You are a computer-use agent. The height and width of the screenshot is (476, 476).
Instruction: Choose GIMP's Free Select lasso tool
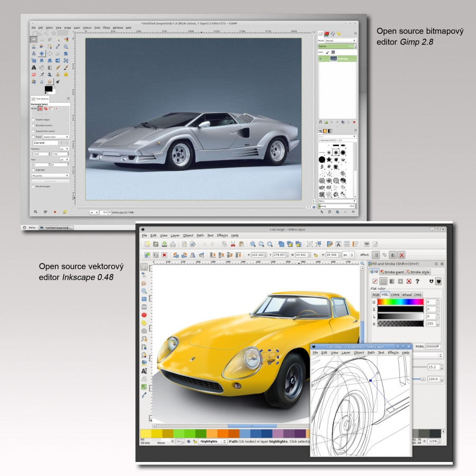click(x=50, y=40)
